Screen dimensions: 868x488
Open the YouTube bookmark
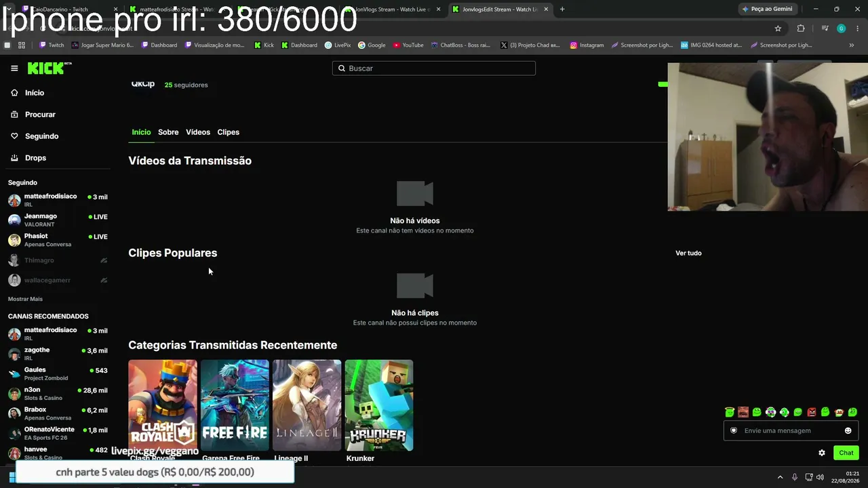pos(408,45)
